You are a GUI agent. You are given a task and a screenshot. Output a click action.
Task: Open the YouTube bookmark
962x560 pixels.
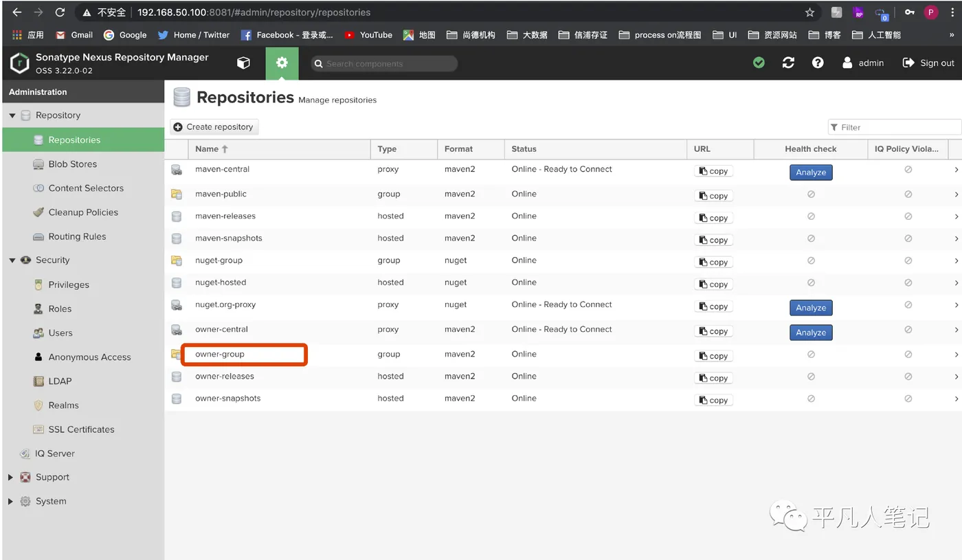click(x=368, y=35)
